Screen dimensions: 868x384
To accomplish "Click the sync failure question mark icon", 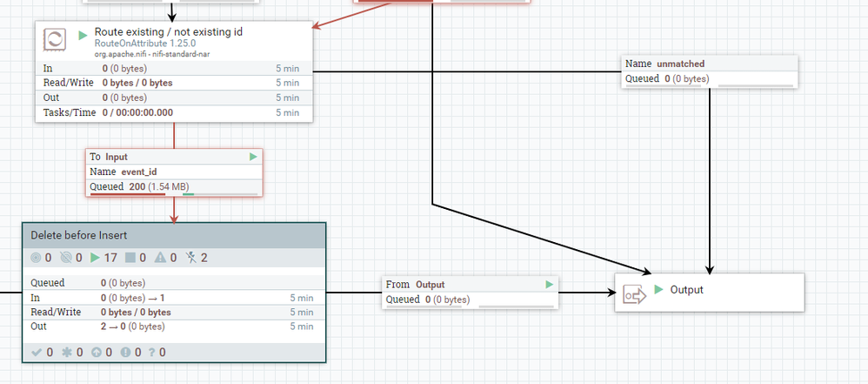I will pos(151,353).
